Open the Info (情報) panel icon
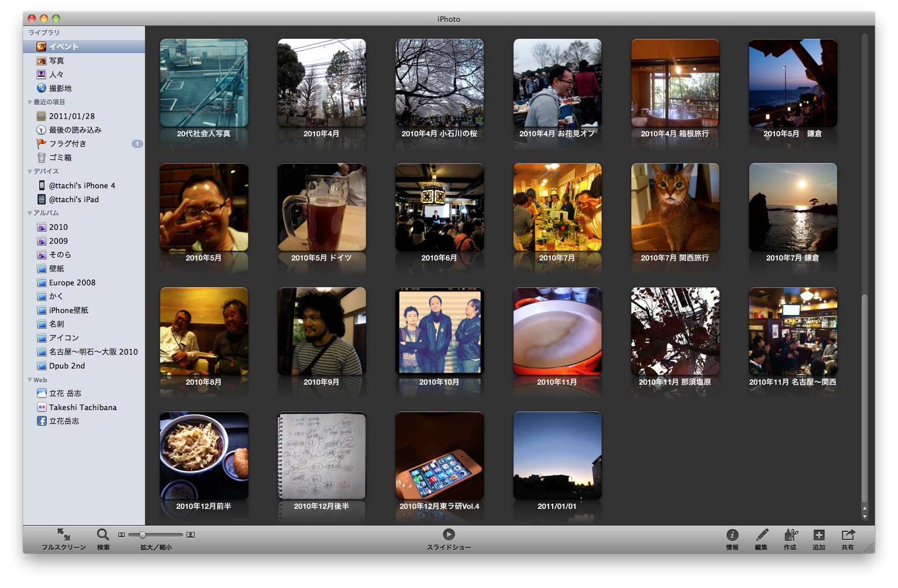 pos(732,535)
